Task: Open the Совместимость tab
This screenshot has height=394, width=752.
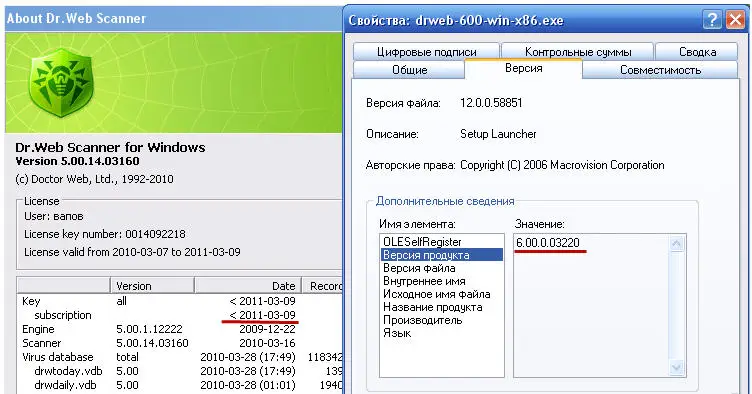Action: point(660,70)
